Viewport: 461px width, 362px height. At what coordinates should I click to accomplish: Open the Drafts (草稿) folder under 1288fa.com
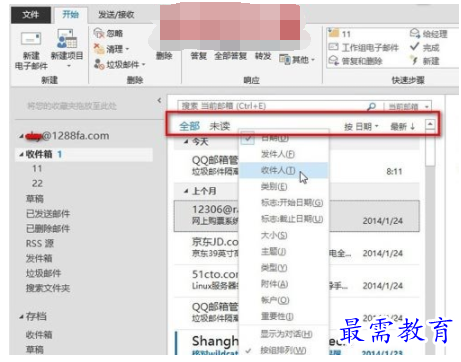pos(35,199)
